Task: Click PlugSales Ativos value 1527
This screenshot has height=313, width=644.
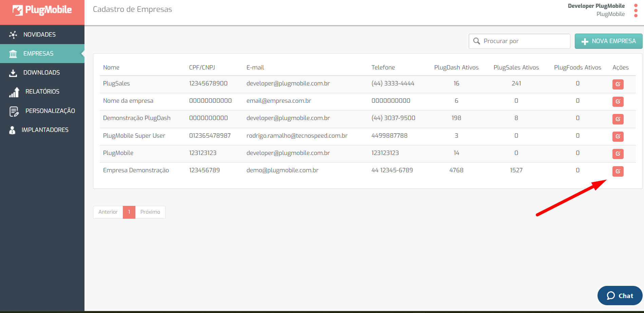Action: click(x=516, y=170)
